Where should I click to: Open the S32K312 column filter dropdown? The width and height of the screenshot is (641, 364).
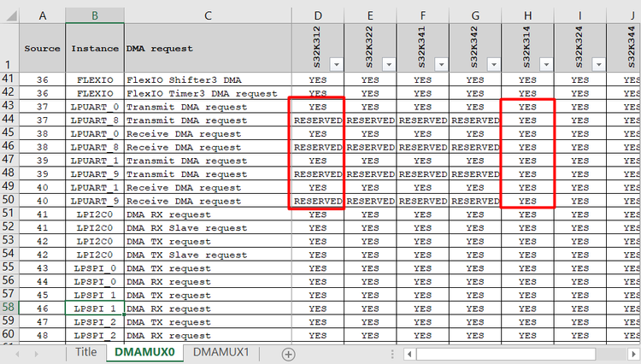tap(337, 65)
